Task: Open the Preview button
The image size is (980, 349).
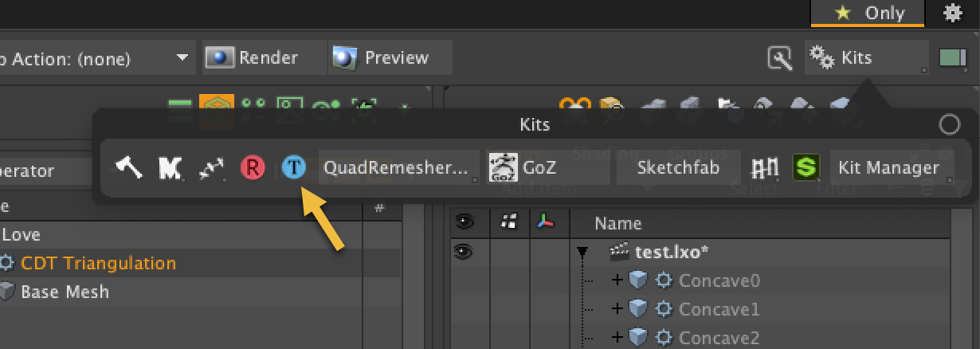Action: (390, 57)
